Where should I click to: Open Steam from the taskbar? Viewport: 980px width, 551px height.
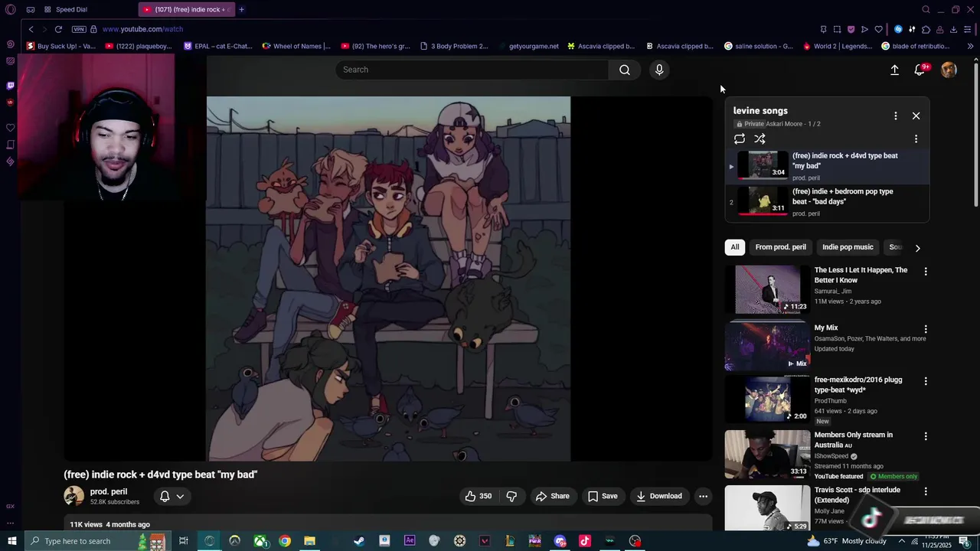tap(359, 541)
